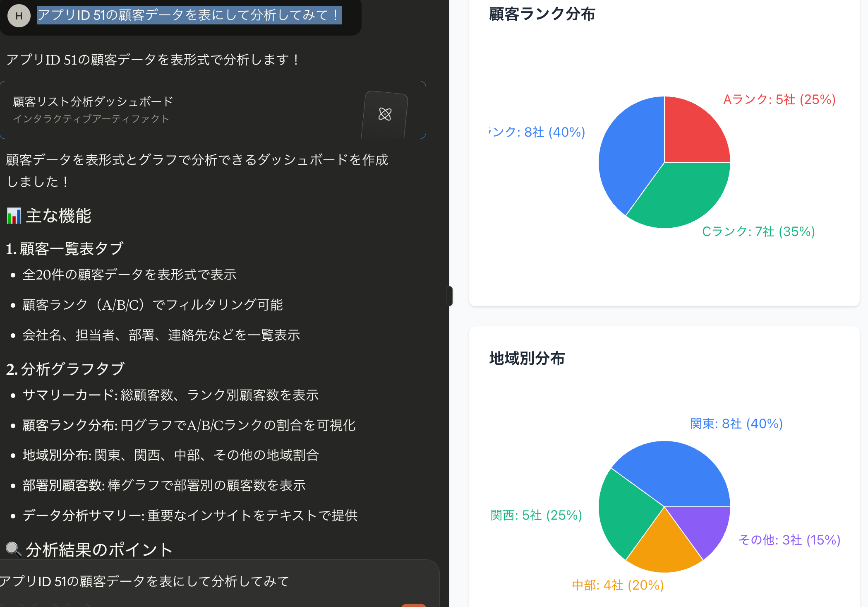
Task: Click the その他: 3社 (15%) label
Action: pyautogui.click(x=789, y=540)
